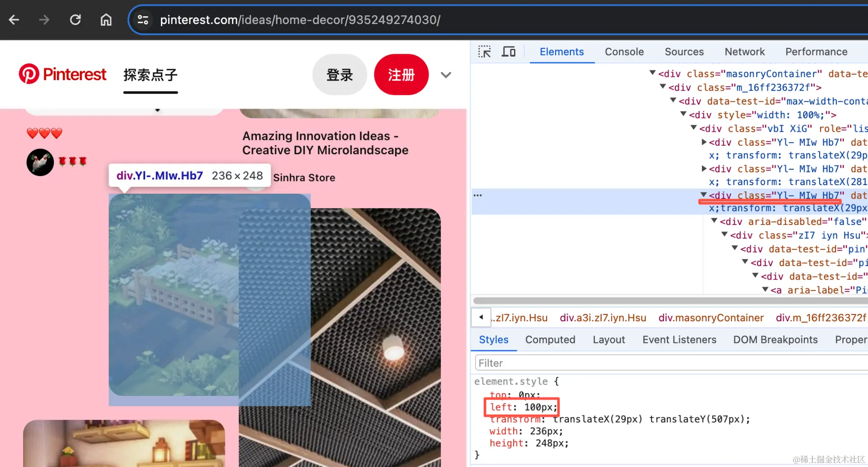Collapse the div with style width 100%
868x467 pixels.
(684, 114)
